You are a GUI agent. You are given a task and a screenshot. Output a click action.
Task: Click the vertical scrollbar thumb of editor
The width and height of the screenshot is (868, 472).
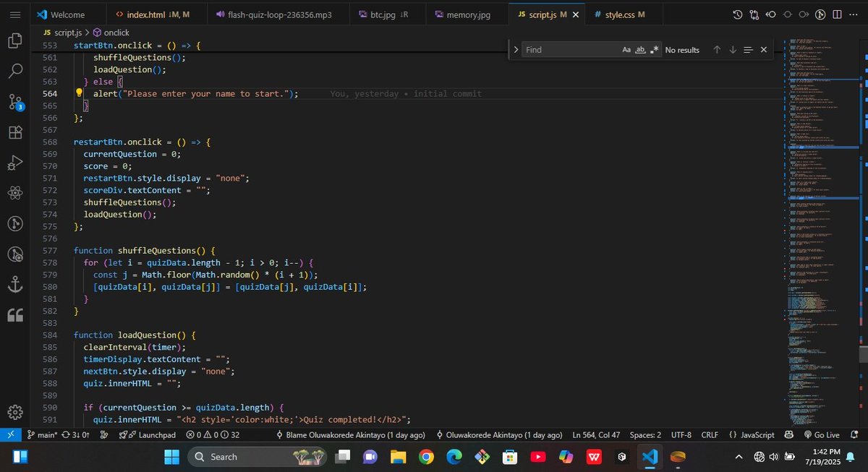864,353
